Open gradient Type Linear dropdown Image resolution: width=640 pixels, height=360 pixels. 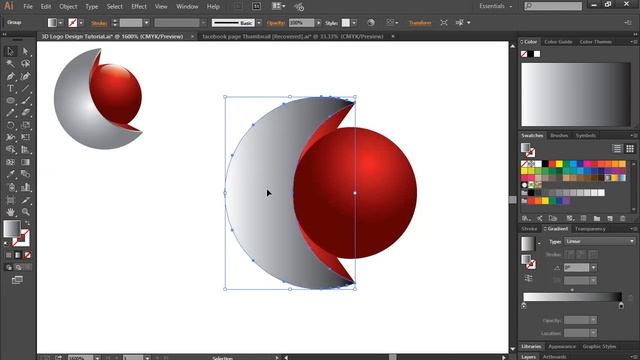coord(600,241)
